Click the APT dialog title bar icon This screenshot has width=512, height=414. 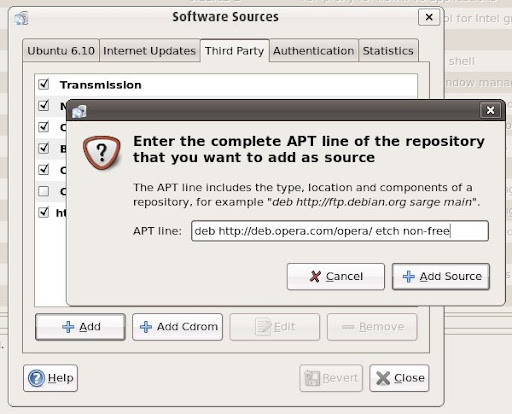click(79, 111)
